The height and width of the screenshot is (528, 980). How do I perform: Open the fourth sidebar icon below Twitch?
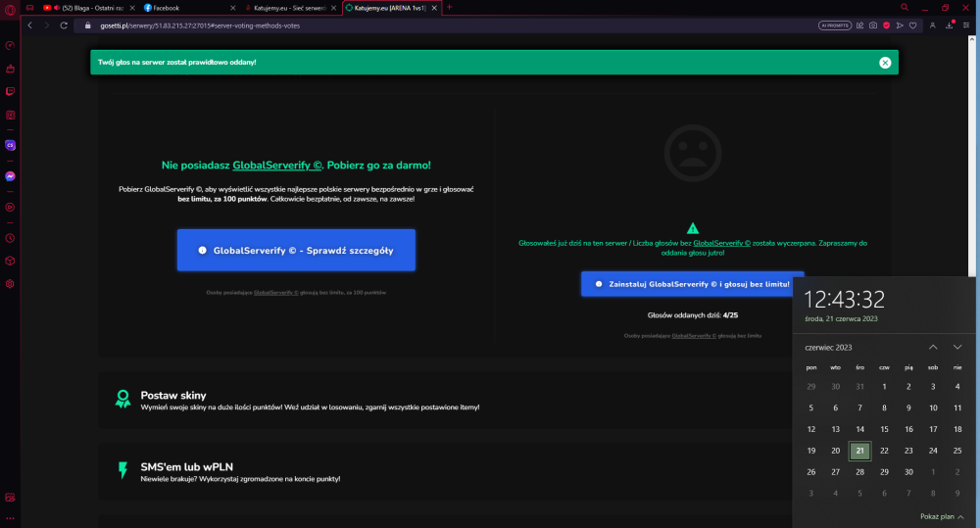10,115
